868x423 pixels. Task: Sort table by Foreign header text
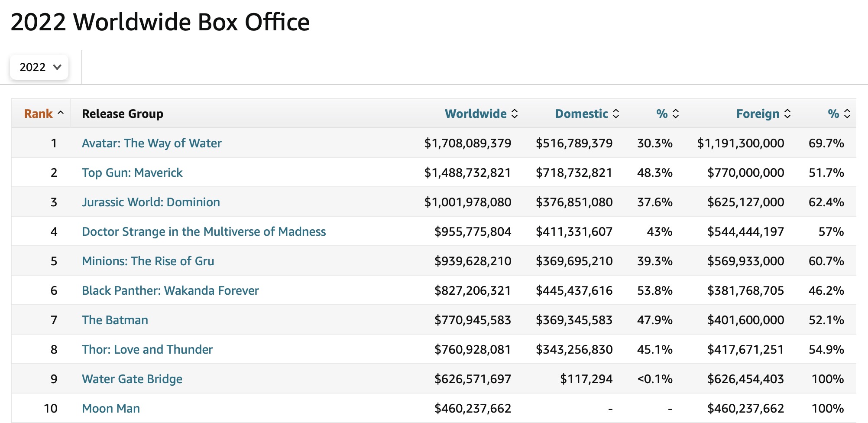(x=758, y=114)
